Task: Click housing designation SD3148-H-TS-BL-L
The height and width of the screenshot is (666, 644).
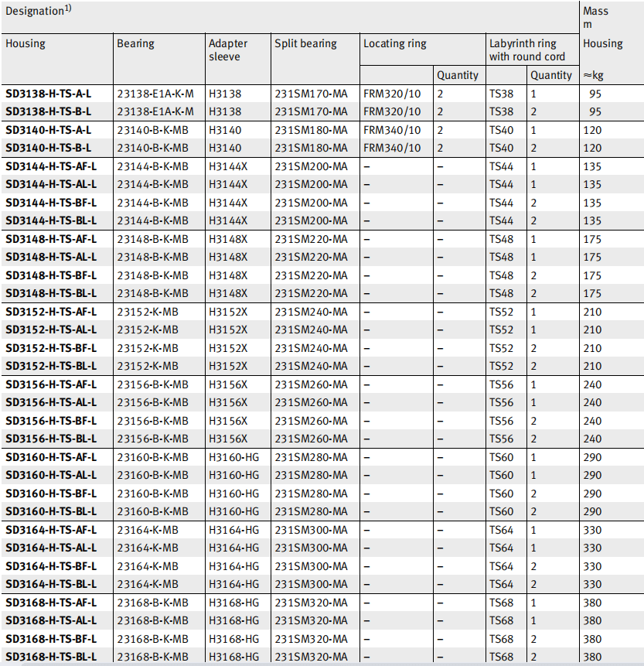Action: [x=51, y=293]
